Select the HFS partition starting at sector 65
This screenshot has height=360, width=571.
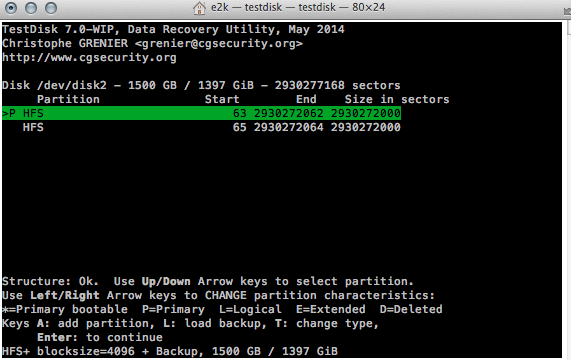coord(201,127)
